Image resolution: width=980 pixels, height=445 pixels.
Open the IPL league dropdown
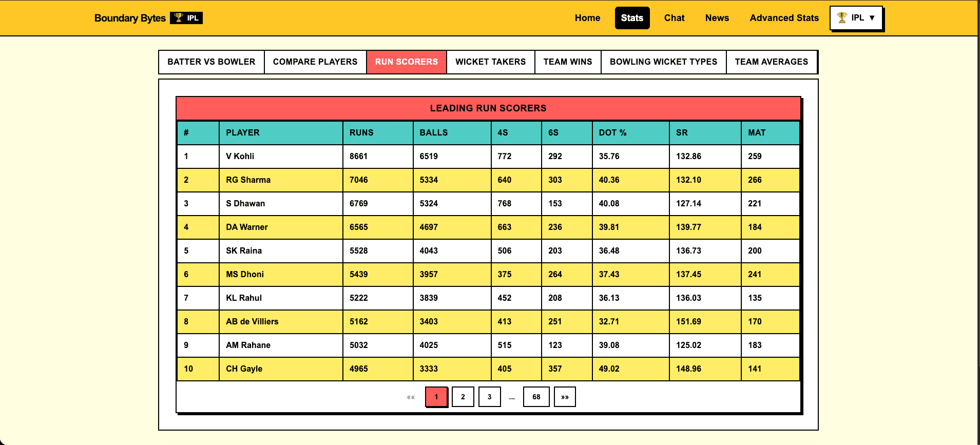[856, 18]
